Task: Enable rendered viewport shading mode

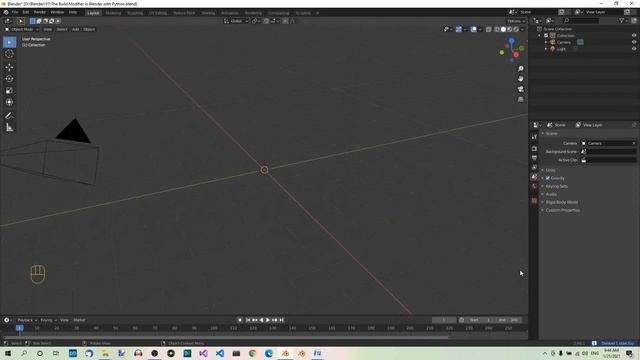Action: [x=516, y=29]
